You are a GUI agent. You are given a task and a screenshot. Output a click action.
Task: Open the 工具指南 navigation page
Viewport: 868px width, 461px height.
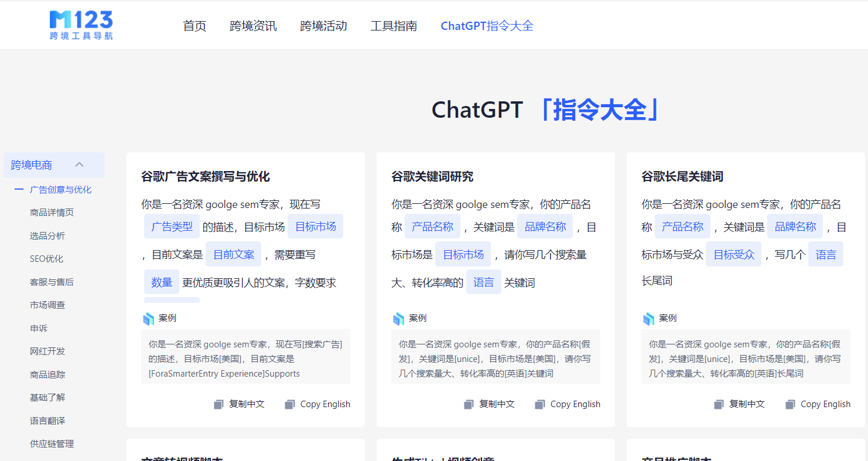click(394, 26)
